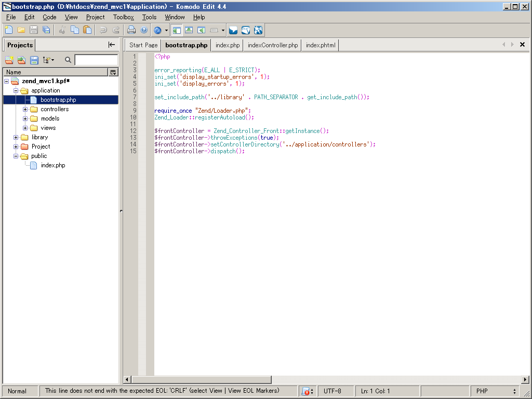Viewport: 532px width, 399px height.
Task: Click the New File toolbar icon
Action: point(9,30)
